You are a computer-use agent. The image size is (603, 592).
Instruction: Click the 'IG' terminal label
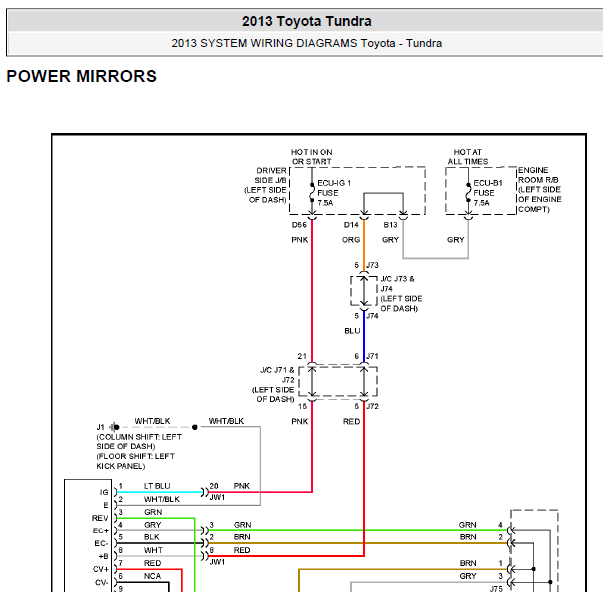(104, 492)
